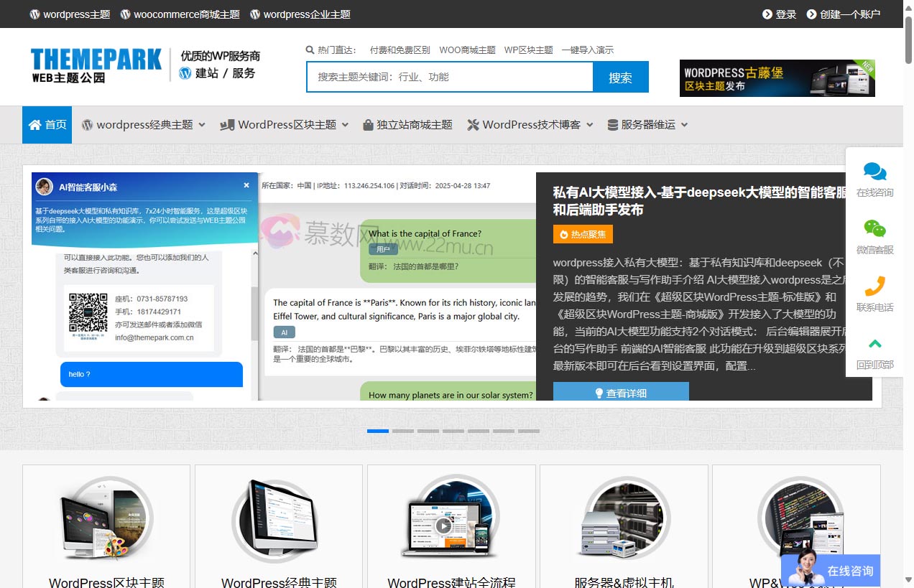The image size is (914, 588).
Task: Switch to the 首页 navigation tab
Action: tap(47, 123)
